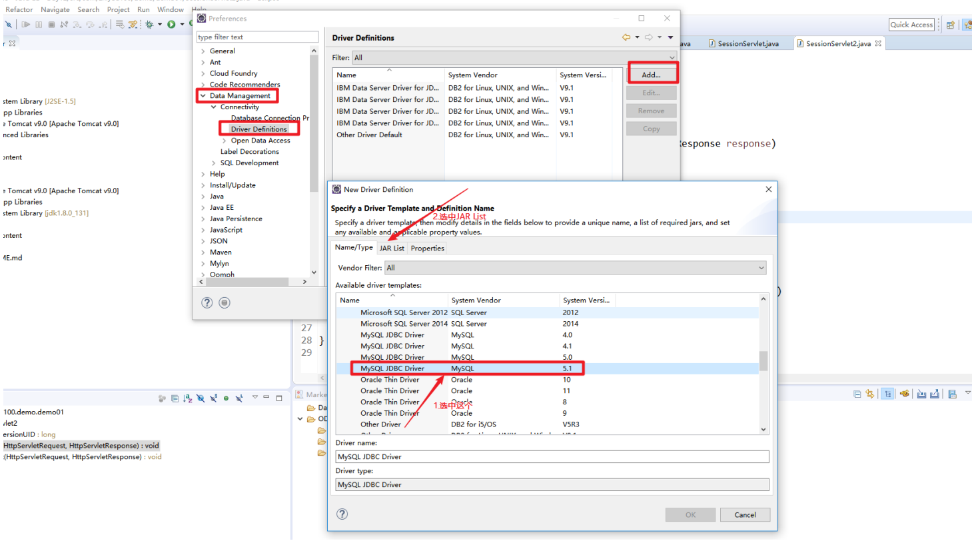Click the Help question mark in Preferences dialog
Image resolution: width=980 pixels, height=559 pixels.
tap(207, 302)
